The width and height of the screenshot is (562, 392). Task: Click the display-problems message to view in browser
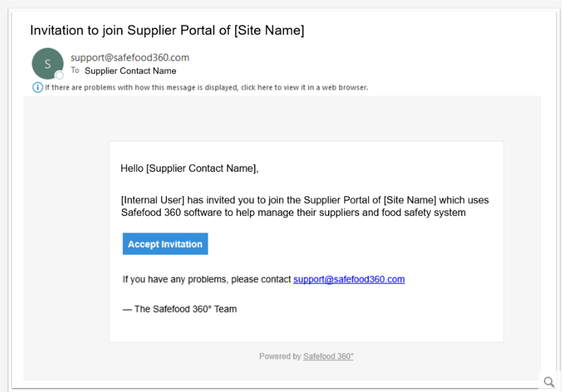(x=207, y=88)
